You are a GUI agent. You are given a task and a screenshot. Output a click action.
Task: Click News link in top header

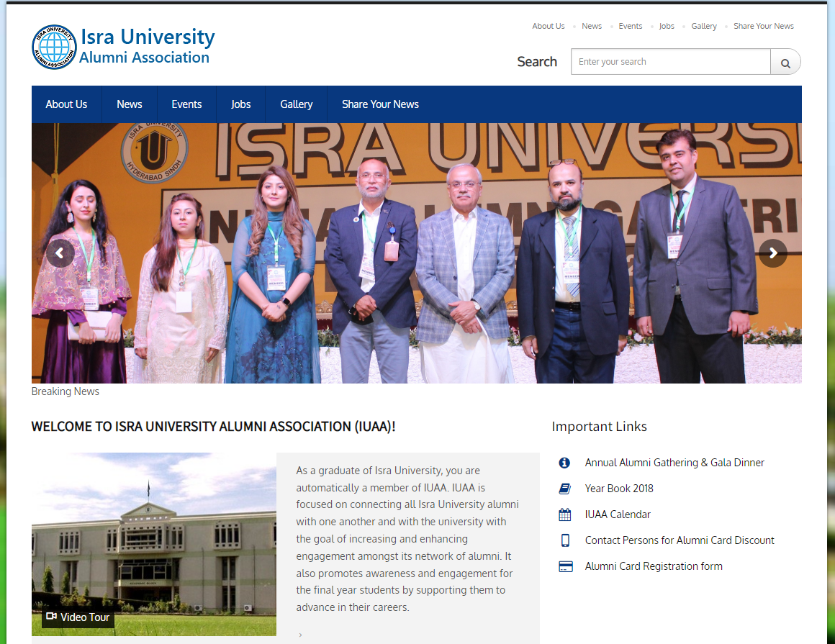pos(592,26)
